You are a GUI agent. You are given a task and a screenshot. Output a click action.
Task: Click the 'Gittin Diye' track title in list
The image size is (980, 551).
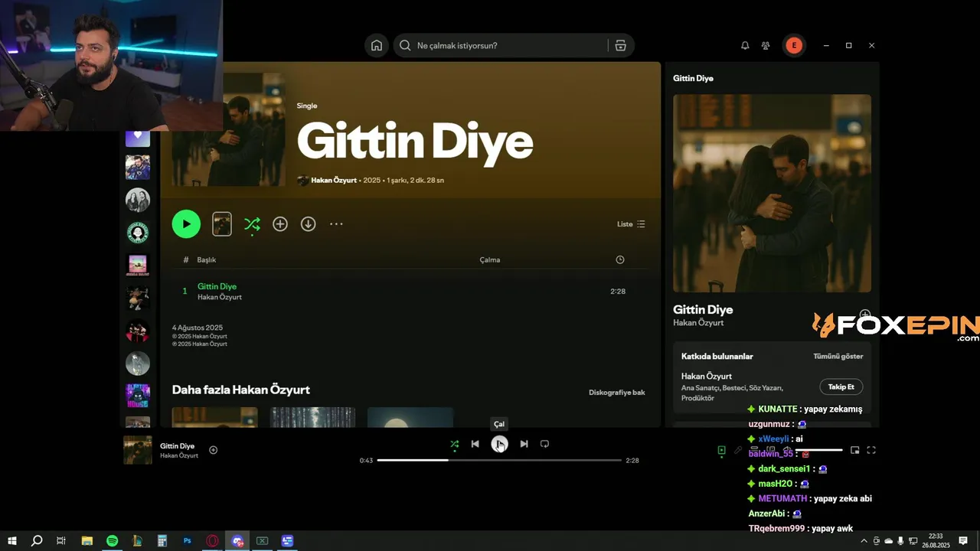tap(217, 286)
